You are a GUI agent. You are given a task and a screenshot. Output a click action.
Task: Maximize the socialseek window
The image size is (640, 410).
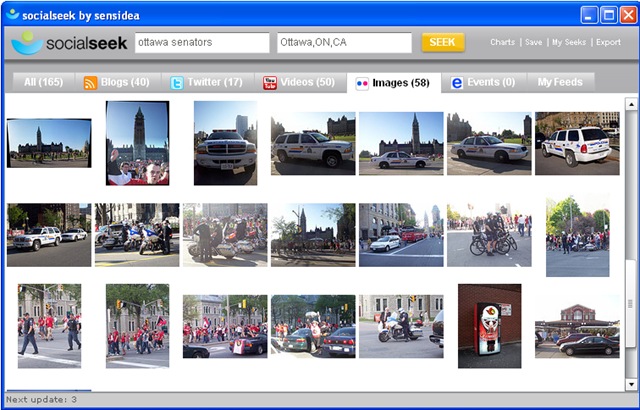pos(608,14)
